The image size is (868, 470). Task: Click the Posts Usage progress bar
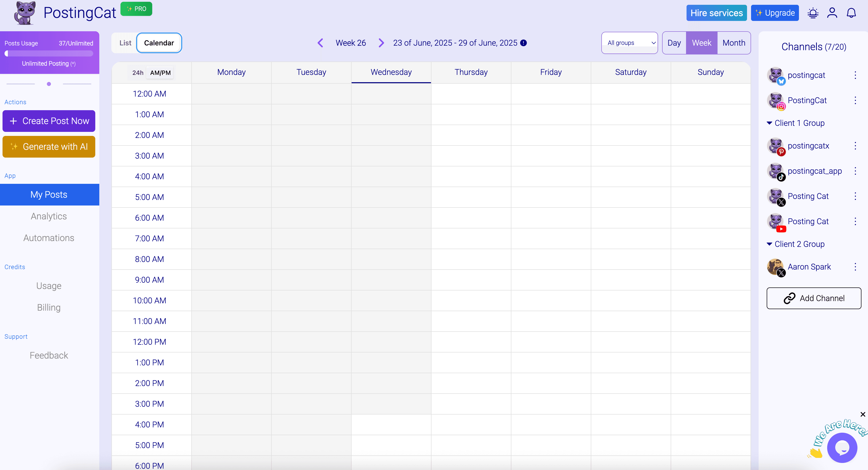tap(49, 54)
